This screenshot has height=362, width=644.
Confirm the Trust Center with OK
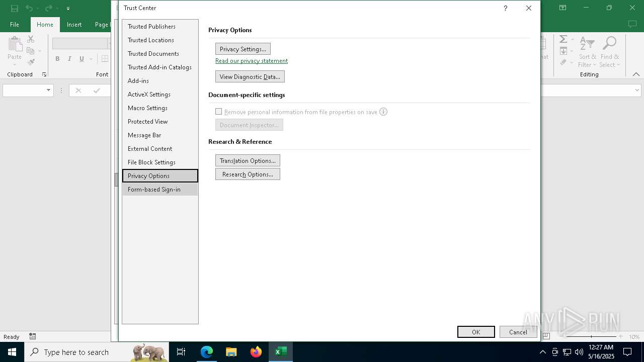[x=476, y=332]
